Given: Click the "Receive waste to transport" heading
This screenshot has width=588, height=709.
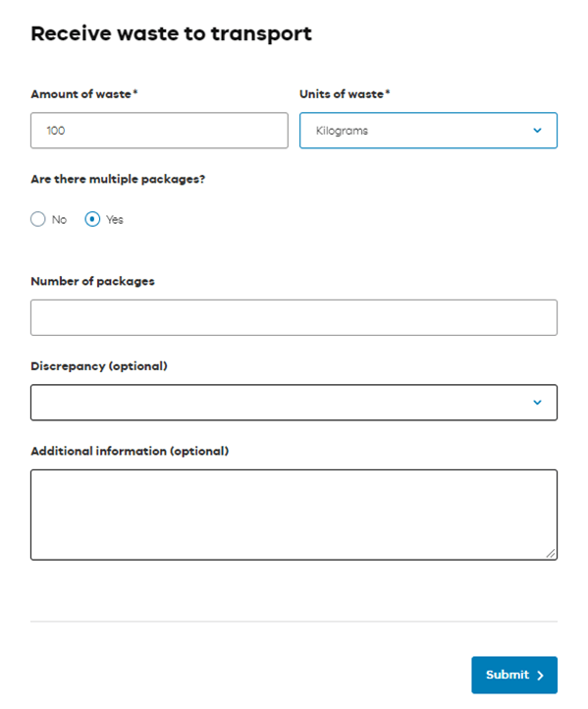Looking at the screenshot, I should click(171, 34).
